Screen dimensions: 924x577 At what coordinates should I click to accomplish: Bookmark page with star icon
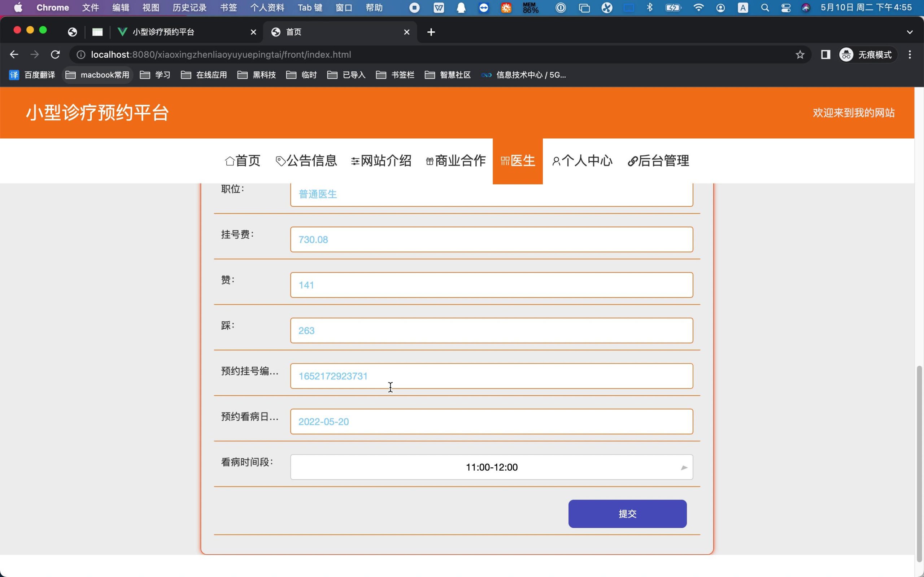800,54
